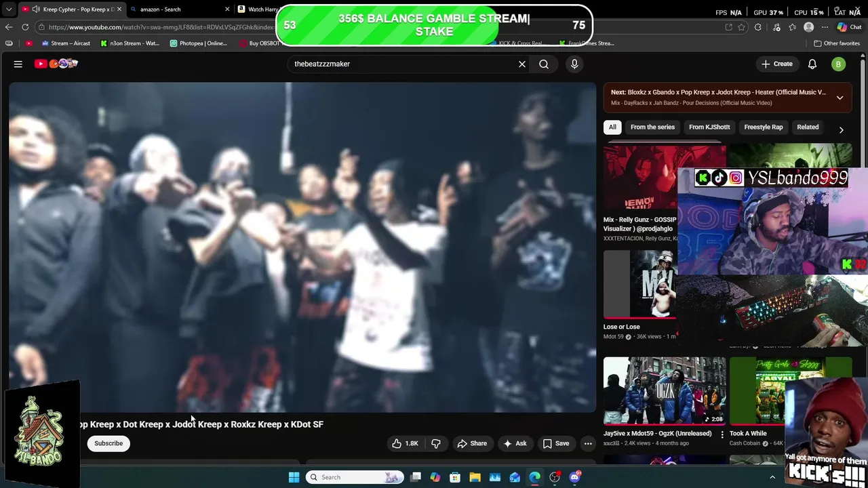The height and width of the screenshot is (488, 868).
Task: Open the YouTube bookmark icon in favorites bar
Action: 28,43
